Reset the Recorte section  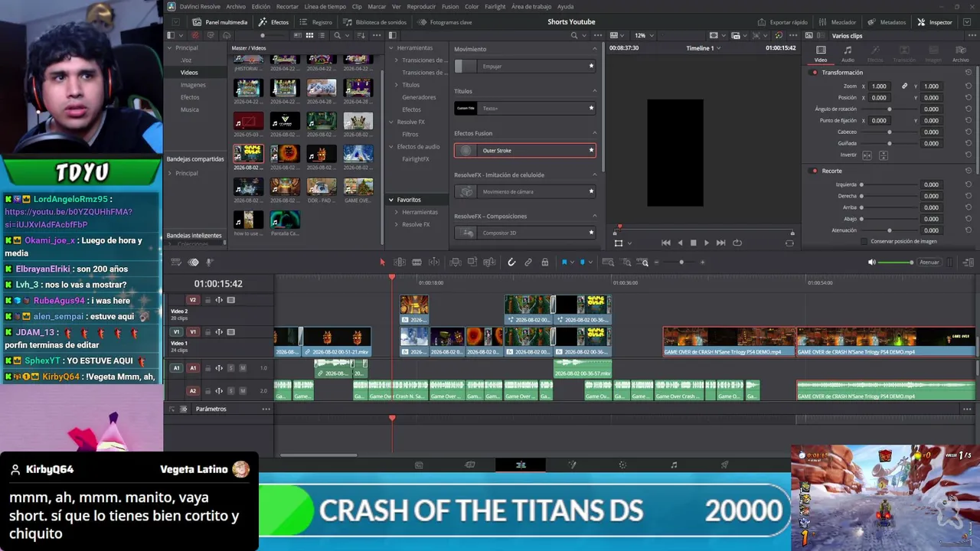coord(969,171)
